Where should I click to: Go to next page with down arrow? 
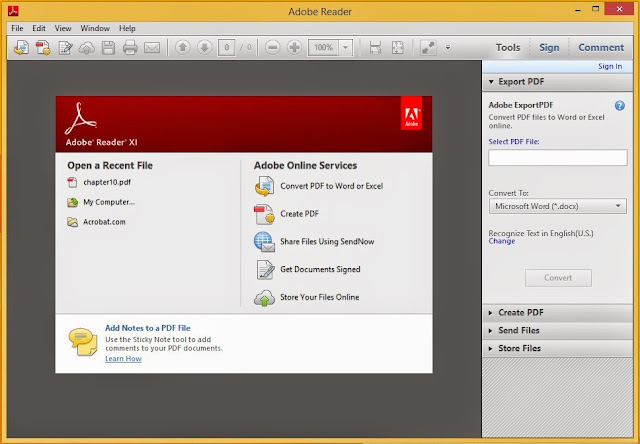pyautogui.click(x=204, y=48)
